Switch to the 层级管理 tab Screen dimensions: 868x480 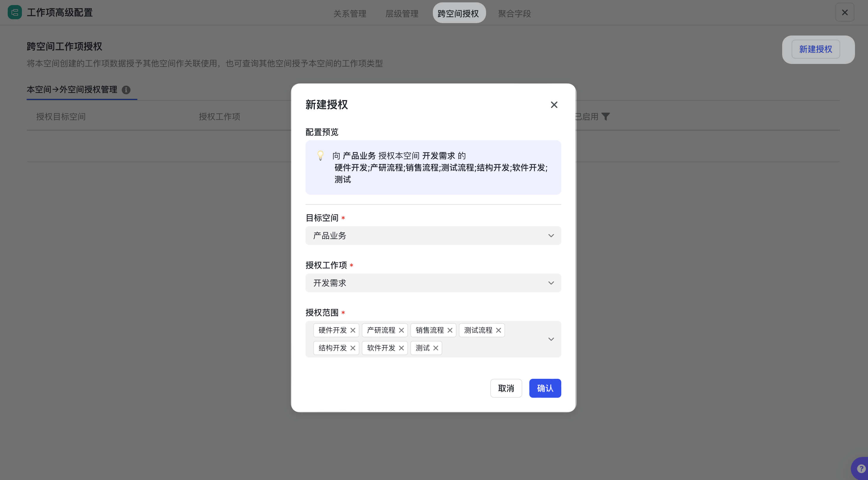coord(402,14)
